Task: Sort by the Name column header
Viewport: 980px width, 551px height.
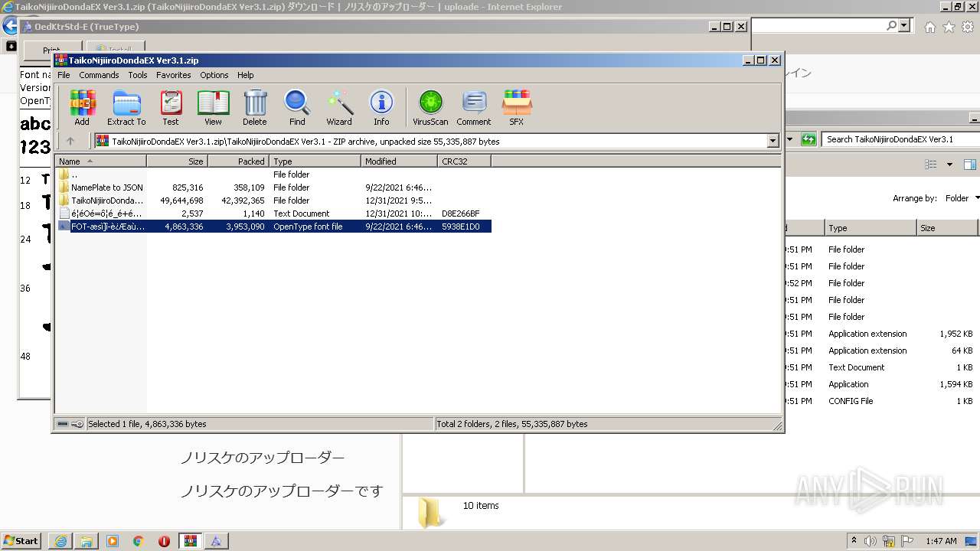Action: click(101, 161)
